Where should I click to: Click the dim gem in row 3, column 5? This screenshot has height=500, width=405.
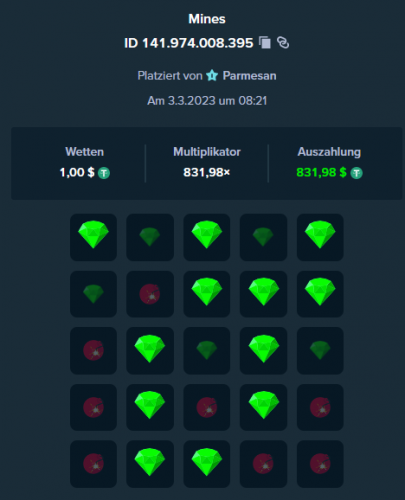coord(320,351)
